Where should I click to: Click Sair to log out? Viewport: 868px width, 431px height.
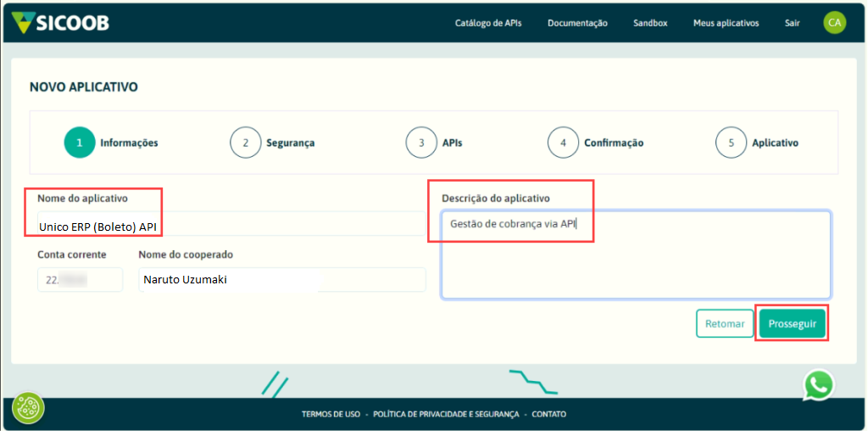[793, 23]
